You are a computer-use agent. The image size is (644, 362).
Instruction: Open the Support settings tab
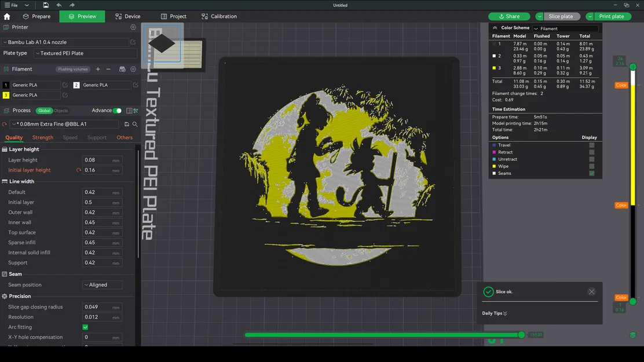coord(97,138)
